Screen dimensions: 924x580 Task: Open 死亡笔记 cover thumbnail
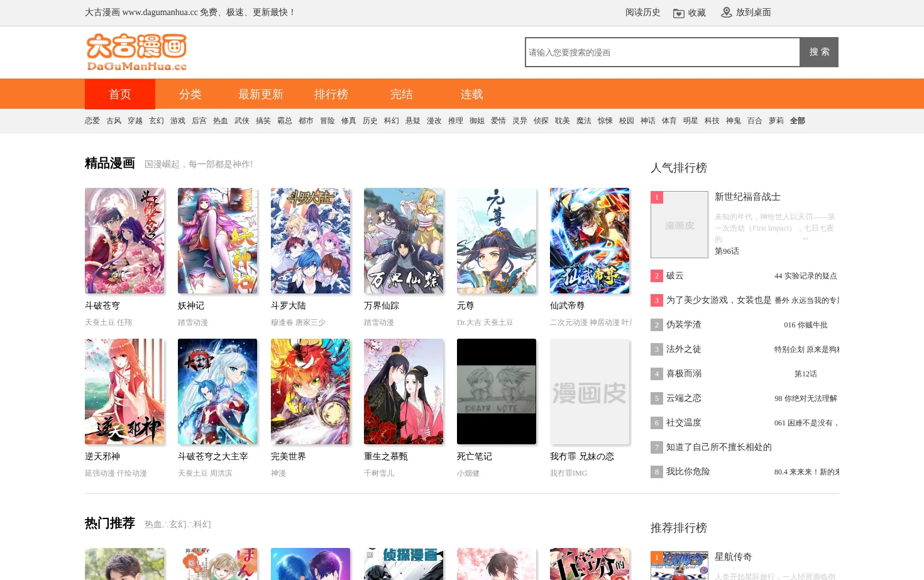point(497,391)
